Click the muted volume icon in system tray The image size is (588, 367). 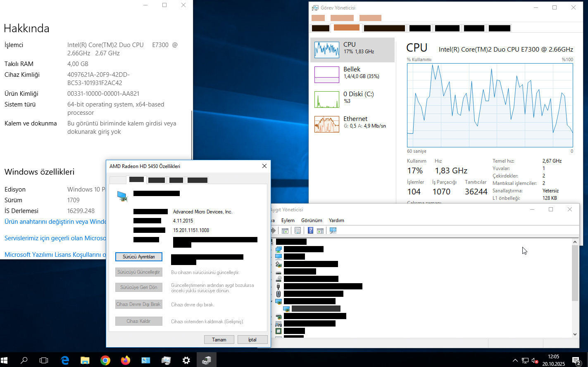pyautogui.click(x=535, y=360)
